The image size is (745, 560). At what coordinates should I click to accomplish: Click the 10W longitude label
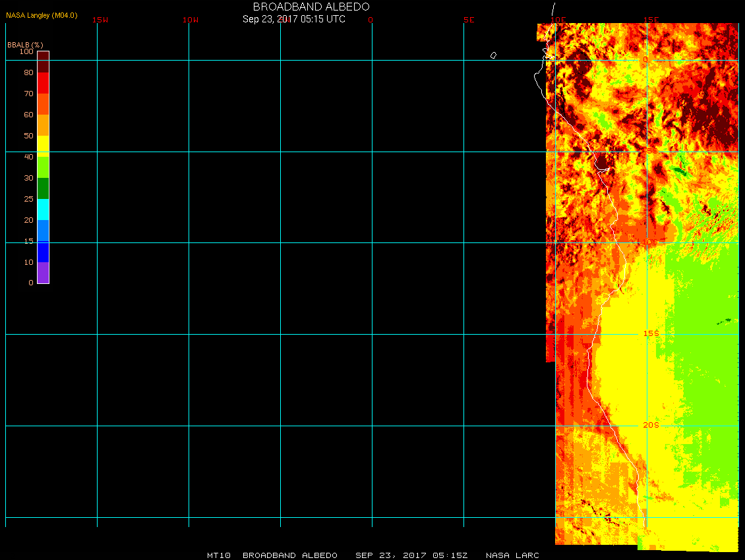[x=191, y=20]
